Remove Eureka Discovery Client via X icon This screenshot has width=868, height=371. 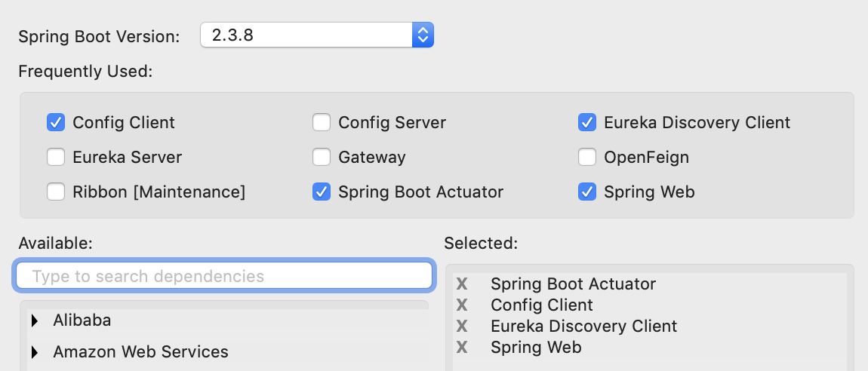[463, 327]
